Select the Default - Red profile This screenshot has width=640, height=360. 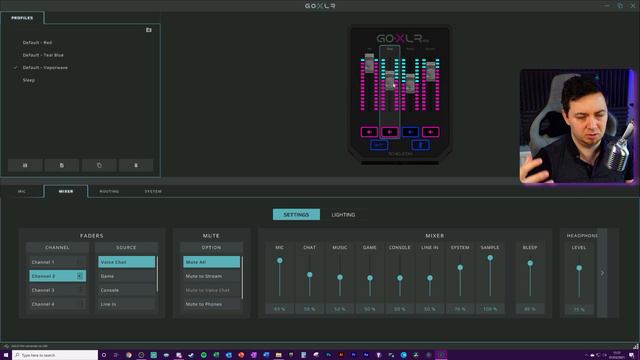pos(37,42)
